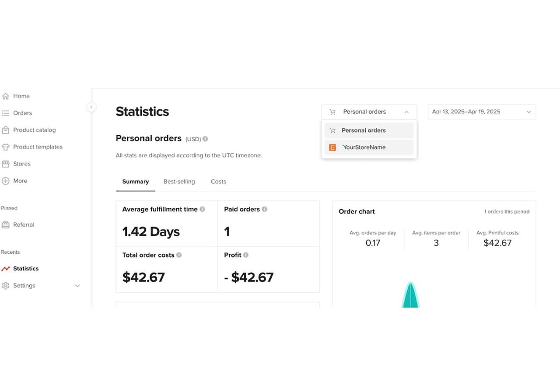Switch to the Best-selling tab
Viewport: 560px width, 392px height.
pos(179,181)
